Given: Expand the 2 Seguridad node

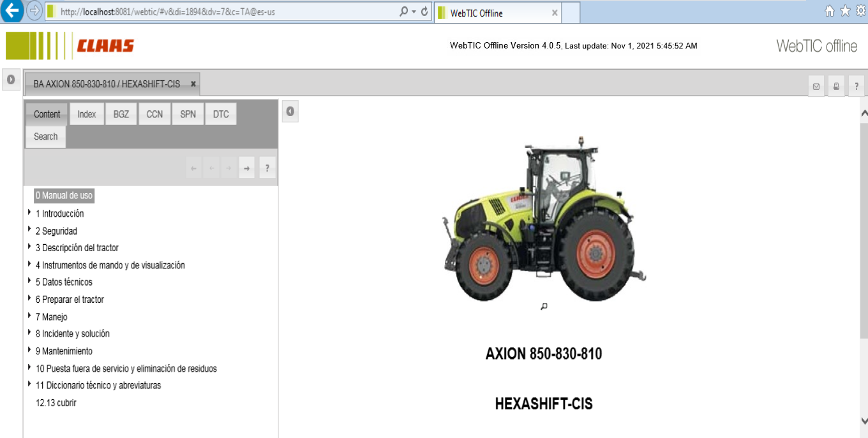Looking at the screenshot, I should pyautogui.click(x=29, y=230).
